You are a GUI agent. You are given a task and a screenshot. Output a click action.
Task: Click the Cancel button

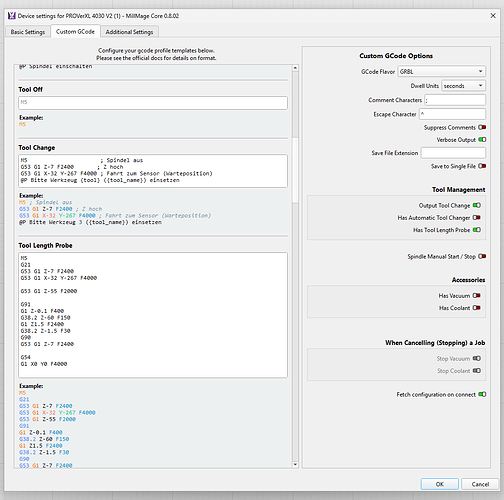[x=480, y=484]
